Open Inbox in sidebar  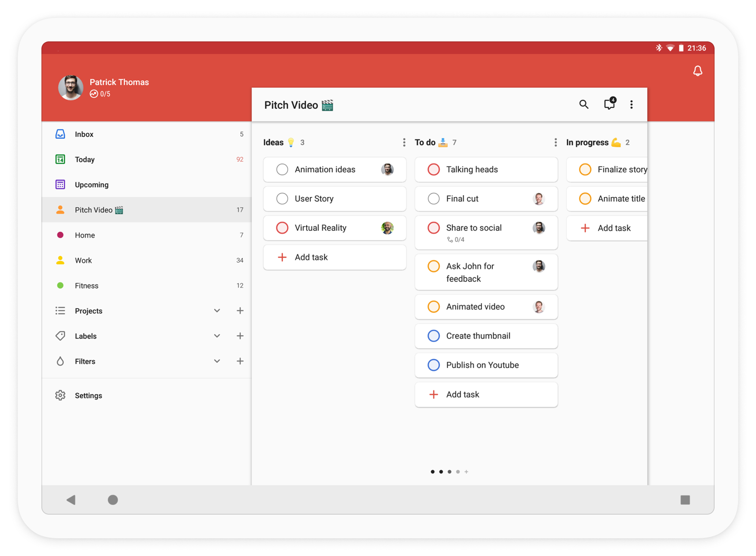pos(146,134)
